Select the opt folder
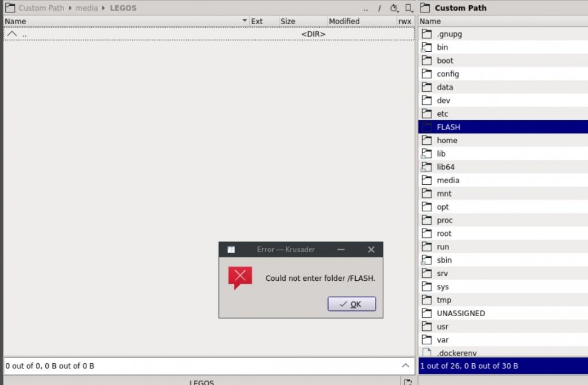Image resolution: width=588 pixels, height=385 pixels. click(x=503, y=207)
